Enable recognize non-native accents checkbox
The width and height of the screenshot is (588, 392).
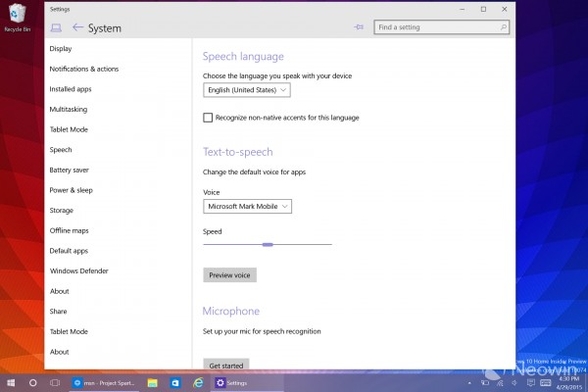pyautogui.click(x=208, y=118)
